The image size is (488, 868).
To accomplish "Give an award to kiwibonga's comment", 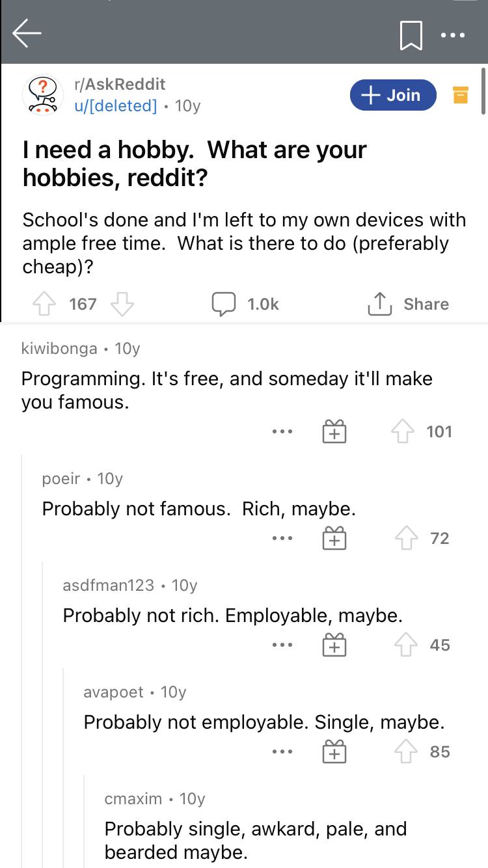I will pos(334,431).
